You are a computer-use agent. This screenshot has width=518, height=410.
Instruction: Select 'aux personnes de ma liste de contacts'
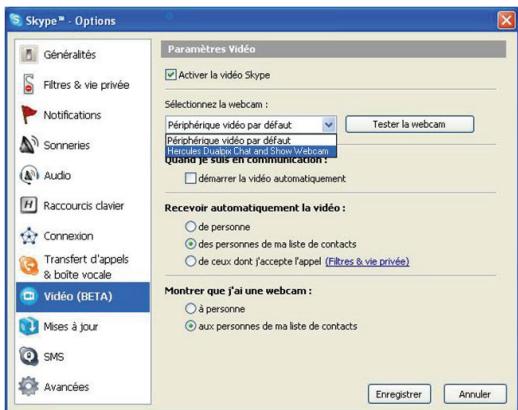coord(190,326)
